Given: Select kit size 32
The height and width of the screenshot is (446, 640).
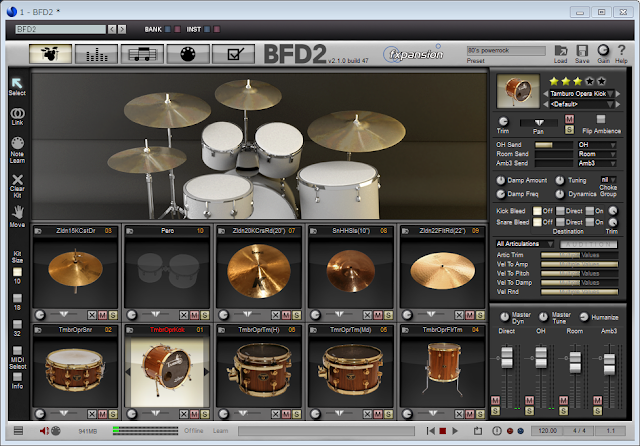Looking at the screenshot, I should pyautogui.click(x=17, y=324).
